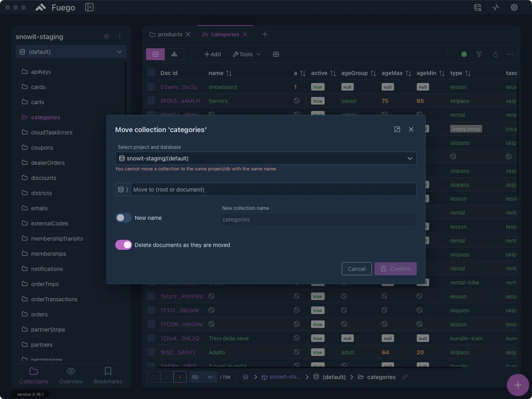Open the database search icon
Viewport: 532px width, 399px height.
[x=477, y=7]
